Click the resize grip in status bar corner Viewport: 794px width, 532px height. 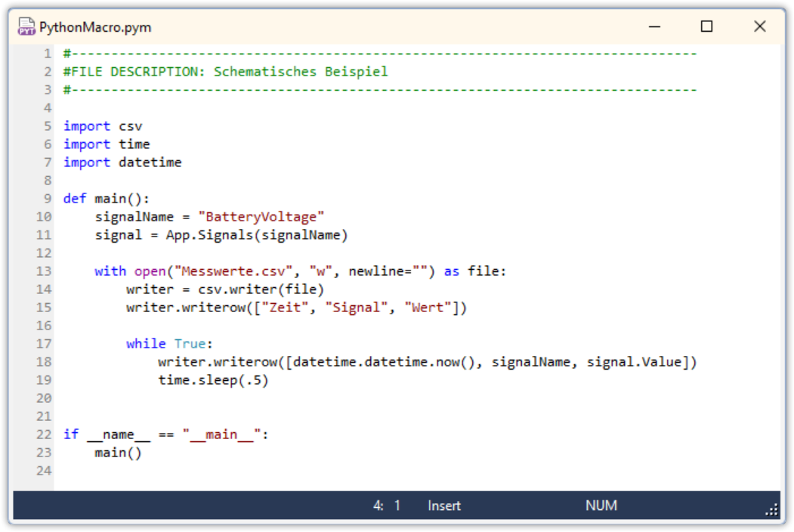click(772, 510)
